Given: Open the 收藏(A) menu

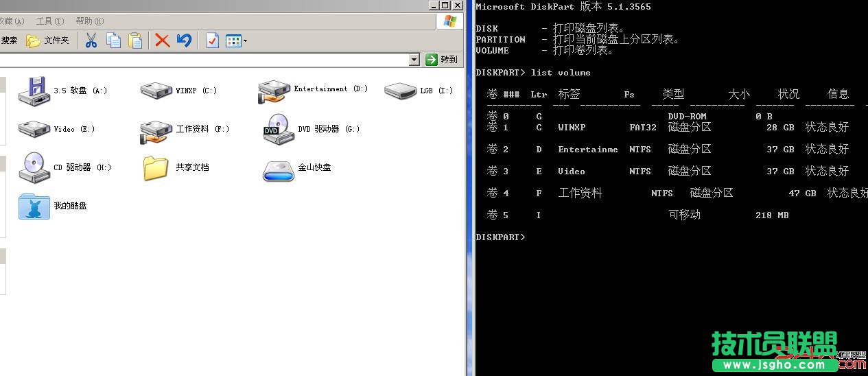Looking at the screenshot, I should coord(12,21).
